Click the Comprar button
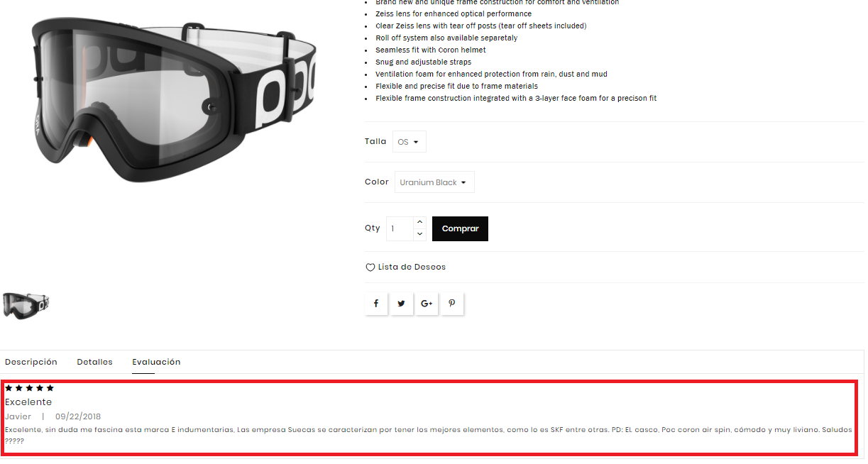This screenshot has width=868, height=464. (x=460, y=228)
